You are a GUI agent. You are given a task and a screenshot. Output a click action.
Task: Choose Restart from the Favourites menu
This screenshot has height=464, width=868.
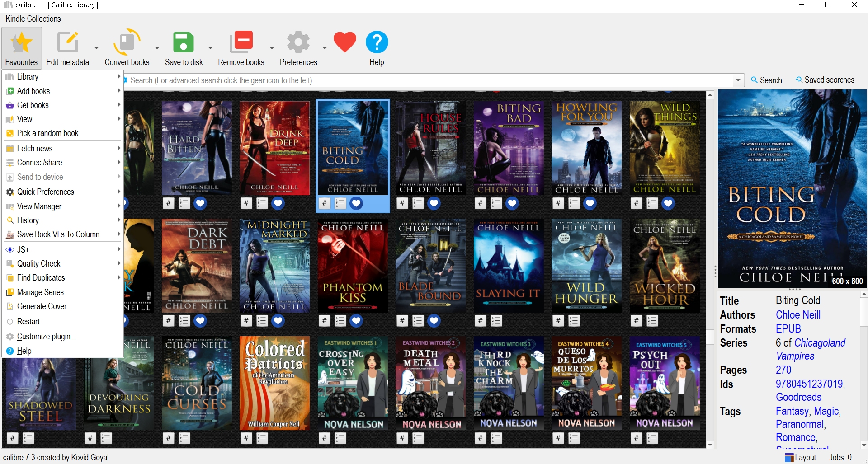63,322
